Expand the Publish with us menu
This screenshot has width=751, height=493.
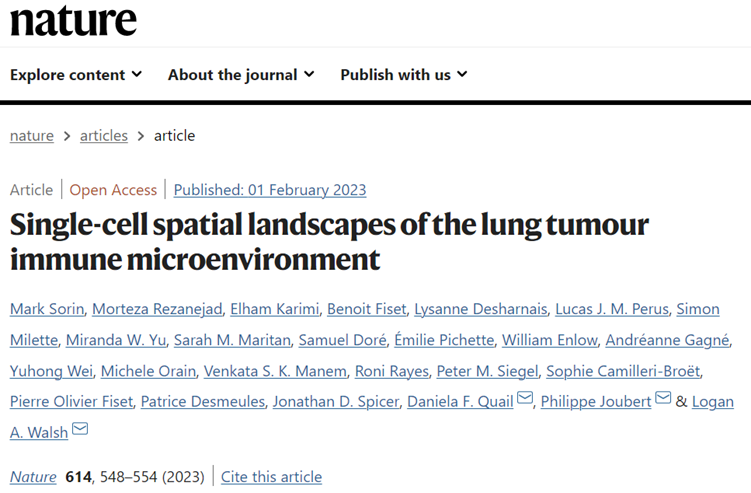tap(403, 75)
